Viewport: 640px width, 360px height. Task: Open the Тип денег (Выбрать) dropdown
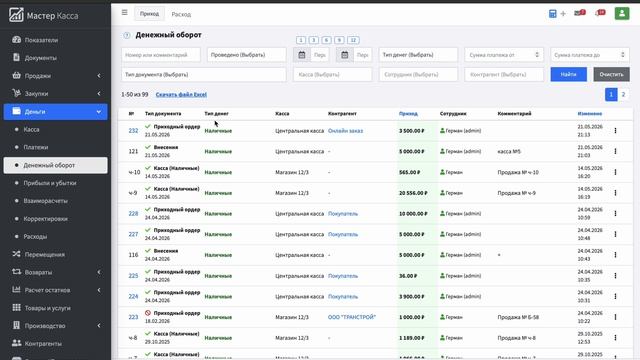(418, 55)
